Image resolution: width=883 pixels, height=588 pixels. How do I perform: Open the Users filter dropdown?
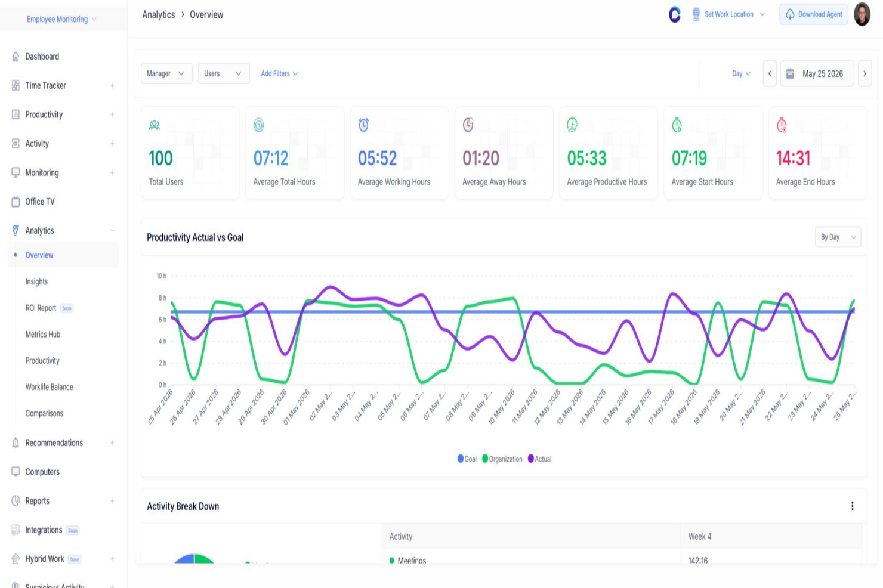[224, 73]
